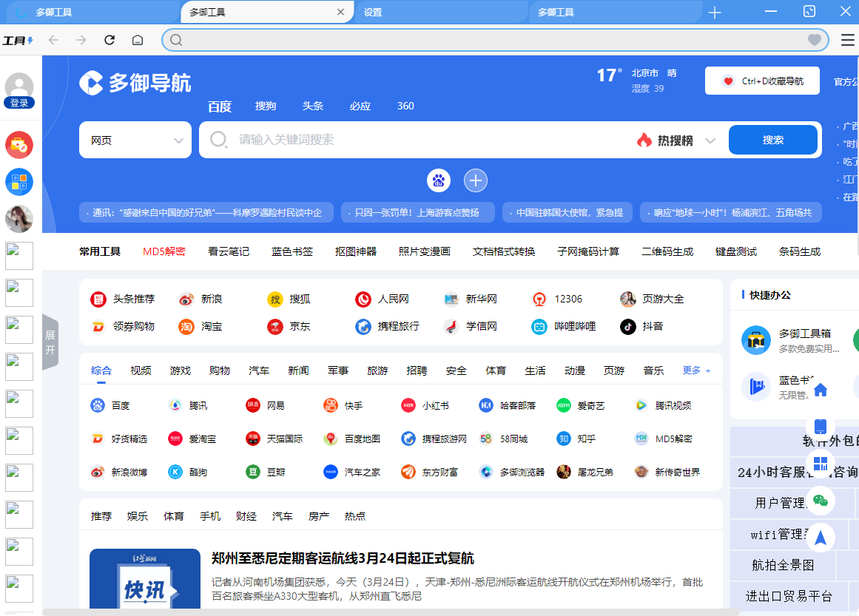
Task: Click the heart favorite icon in address bar
Action: [813, 40]
